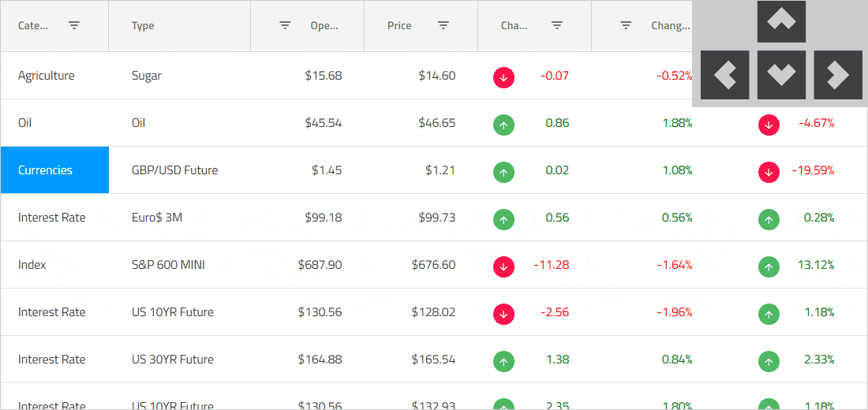Open the Change column filter icon
Viewport: 868px width, 410px height.
click(556, 25)
